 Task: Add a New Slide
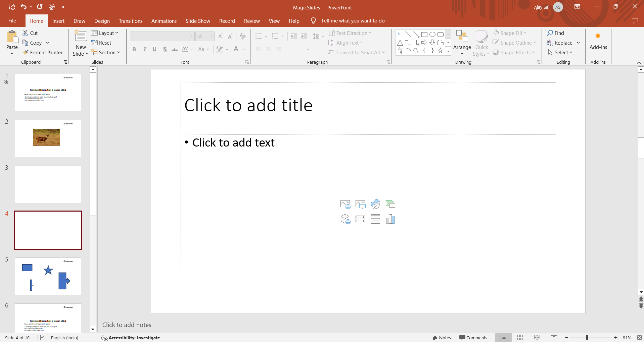(x=81, y=44)
